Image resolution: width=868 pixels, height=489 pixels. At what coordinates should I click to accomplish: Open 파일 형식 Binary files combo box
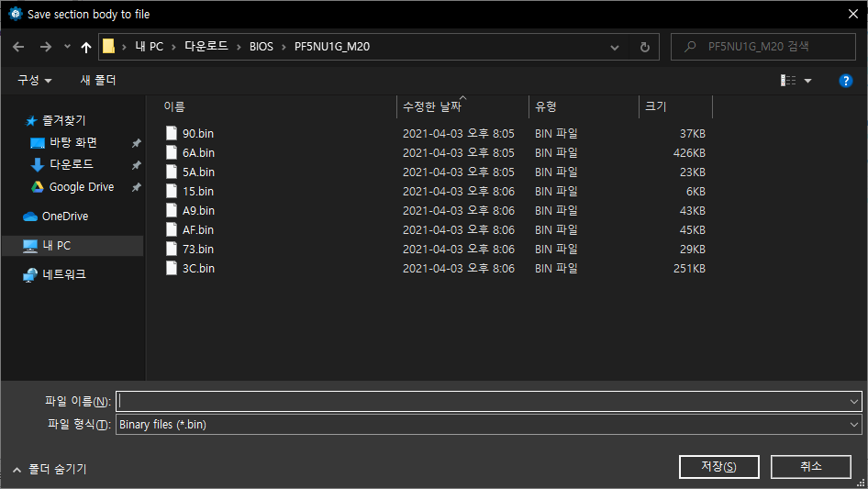point(489,425)
